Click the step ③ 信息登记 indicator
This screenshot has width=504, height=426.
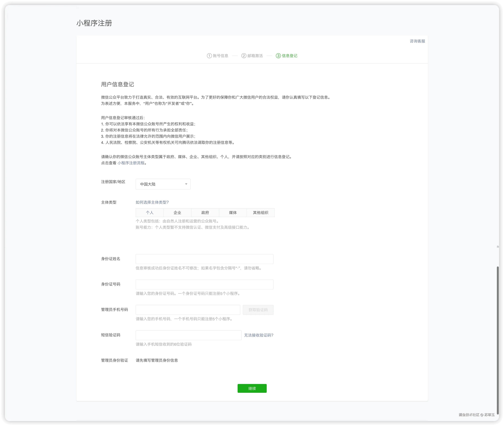[x=287, y=56]
